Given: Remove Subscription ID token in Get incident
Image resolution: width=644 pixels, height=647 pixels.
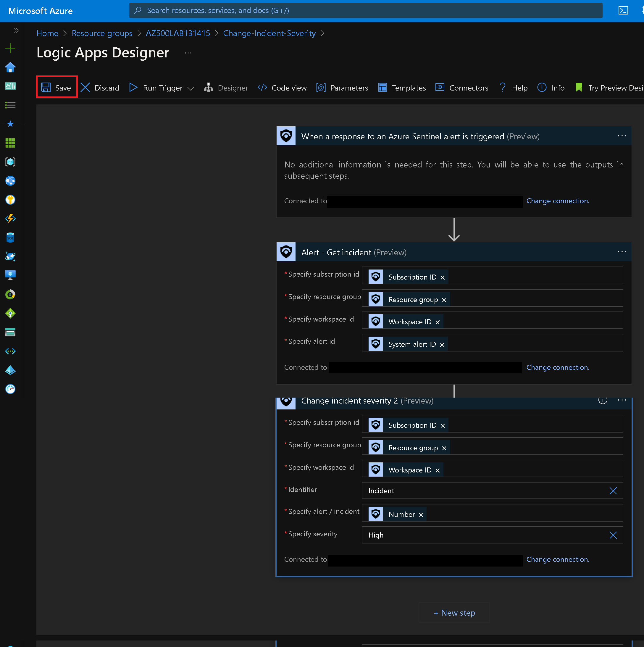Looking at the screenshot, I should 442,277.
